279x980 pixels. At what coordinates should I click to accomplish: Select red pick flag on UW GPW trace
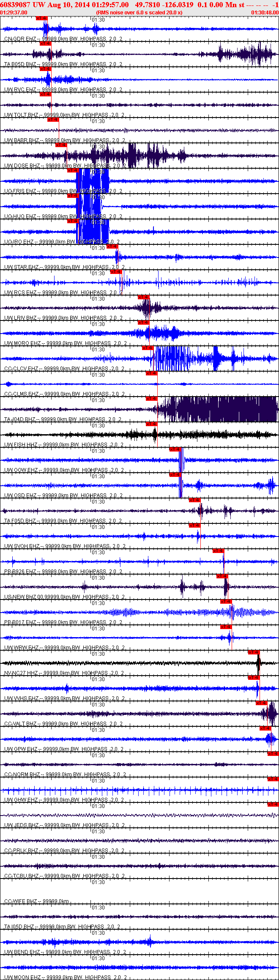(265, 728)
